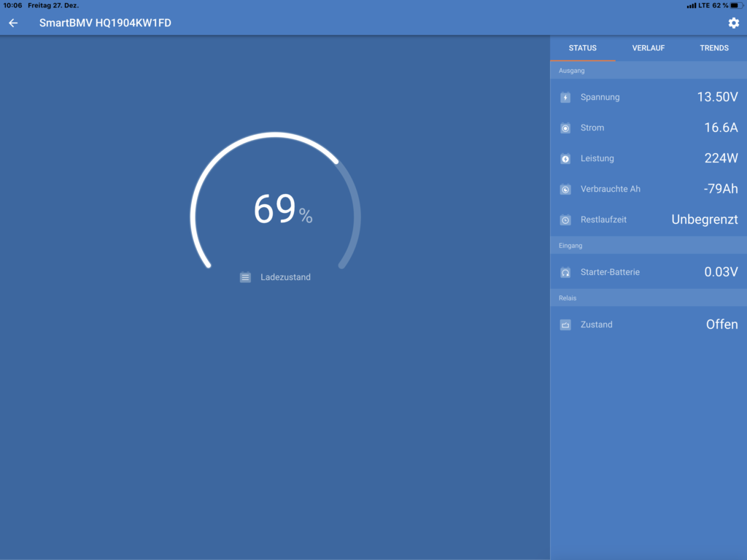Select the Starter-Batterie label
Viewport: 747px width, 560px height.
(610, 272)
